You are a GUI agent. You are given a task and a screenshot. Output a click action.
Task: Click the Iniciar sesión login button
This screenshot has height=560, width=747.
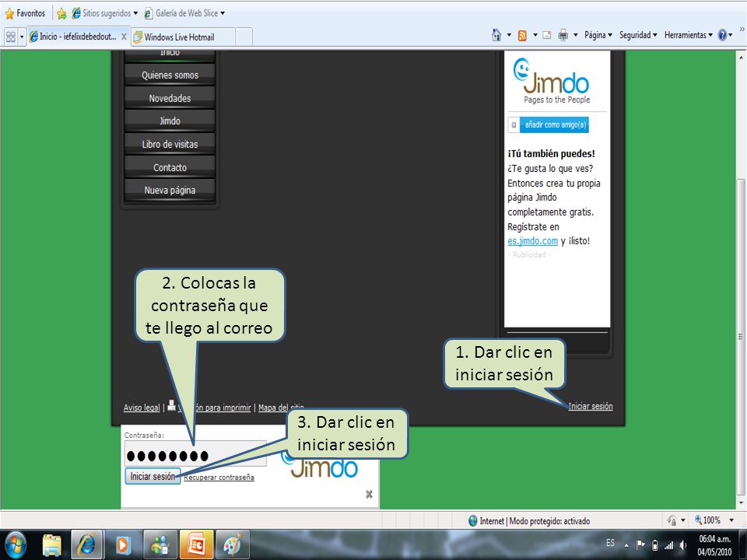pos(153,476)
